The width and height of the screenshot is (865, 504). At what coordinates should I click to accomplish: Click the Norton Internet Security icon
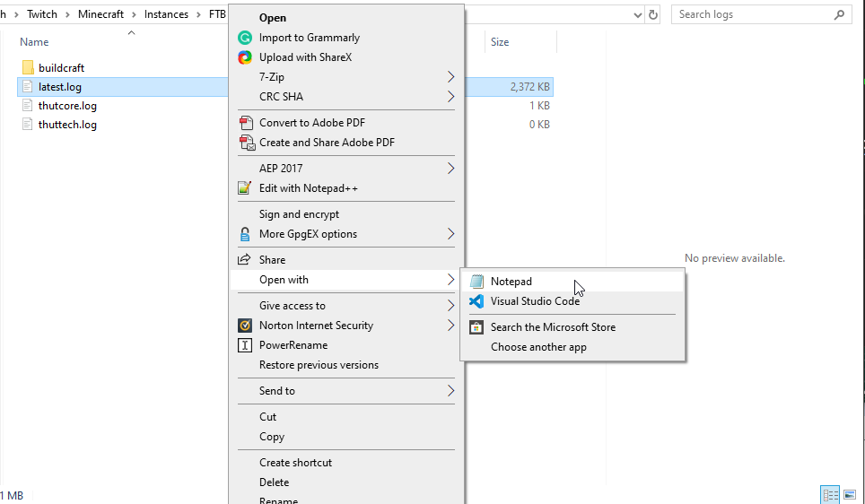[x=244, y=326]
